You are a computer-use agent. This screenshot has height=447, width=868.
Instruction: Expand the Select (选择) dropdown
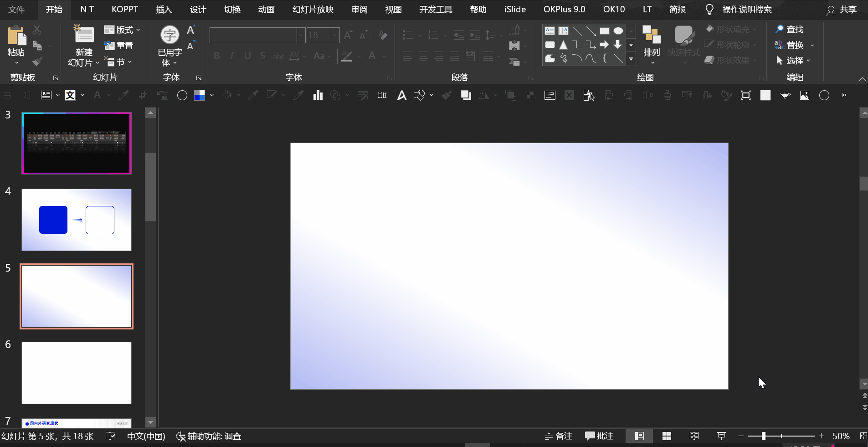coord(794,61)
